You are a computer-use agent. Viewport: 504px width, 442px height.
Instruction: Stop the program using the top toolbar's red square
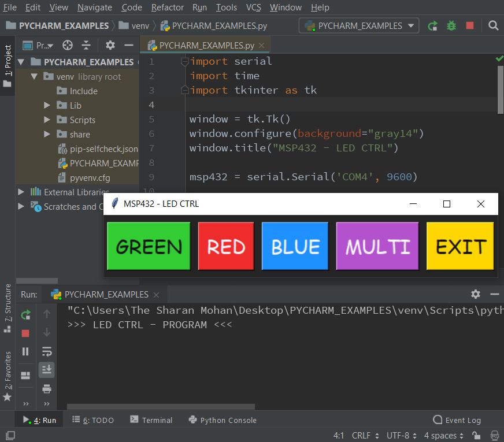(470, 25)
